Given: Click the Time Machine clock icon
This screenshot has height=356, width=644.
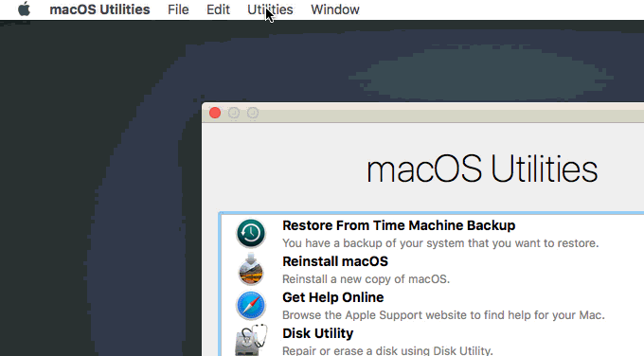Looking at the screenshot, I should pos(251,233).
